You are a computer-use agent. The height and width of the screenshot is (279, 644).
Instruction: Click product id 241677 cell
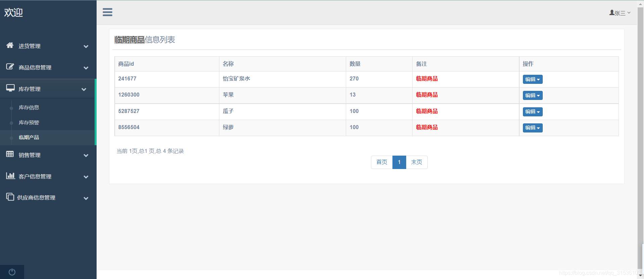tap(167, 79)
